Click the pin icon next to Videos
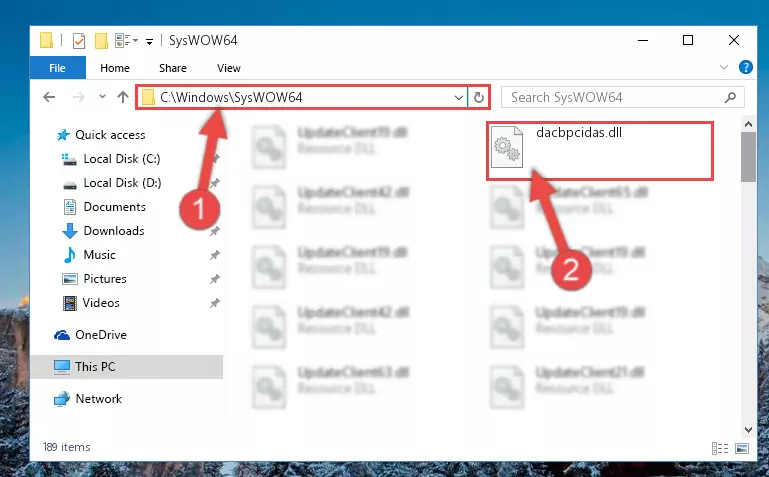This screenshot has width=769, height=477. [214, 303]
